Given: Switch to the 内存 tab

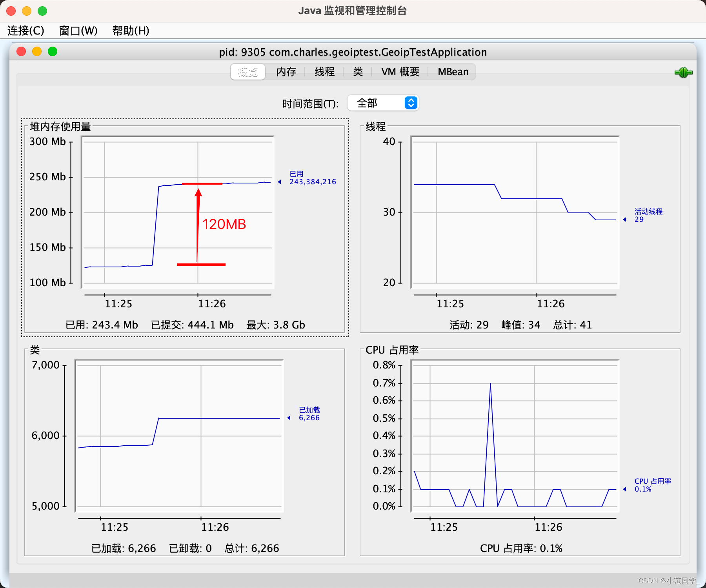Looking at the screenshot, I should (286, 72).
